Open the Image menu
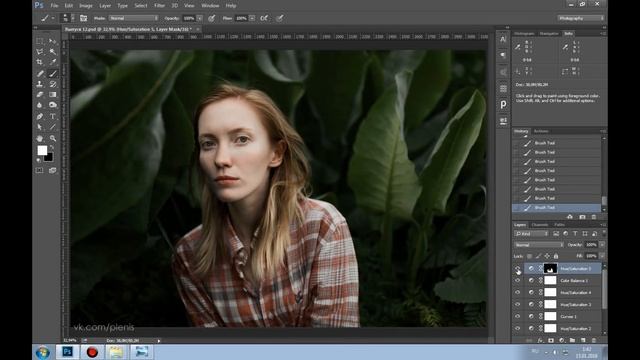The width and height of the screenshot is (640, 360). click(x=86, y=6)
